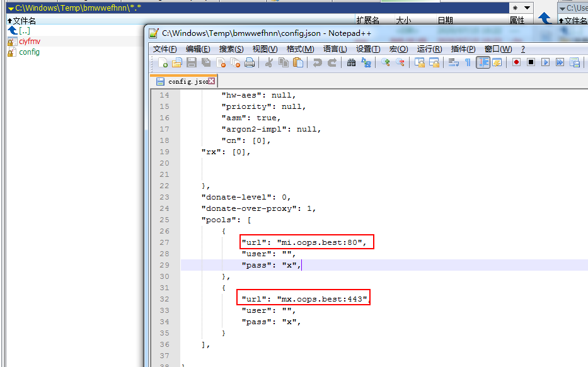Redo the last undone edit

point(332,62)
